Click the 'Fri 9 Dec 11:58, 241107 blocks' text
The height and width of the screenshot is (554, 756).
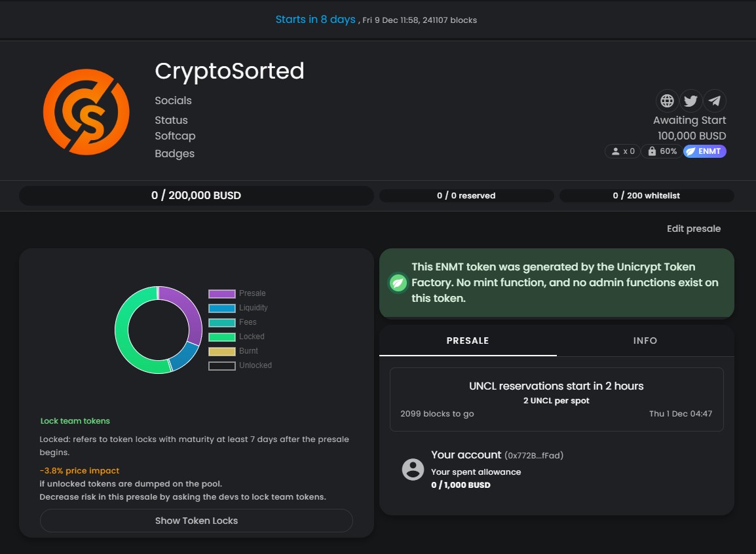point(419,20)
